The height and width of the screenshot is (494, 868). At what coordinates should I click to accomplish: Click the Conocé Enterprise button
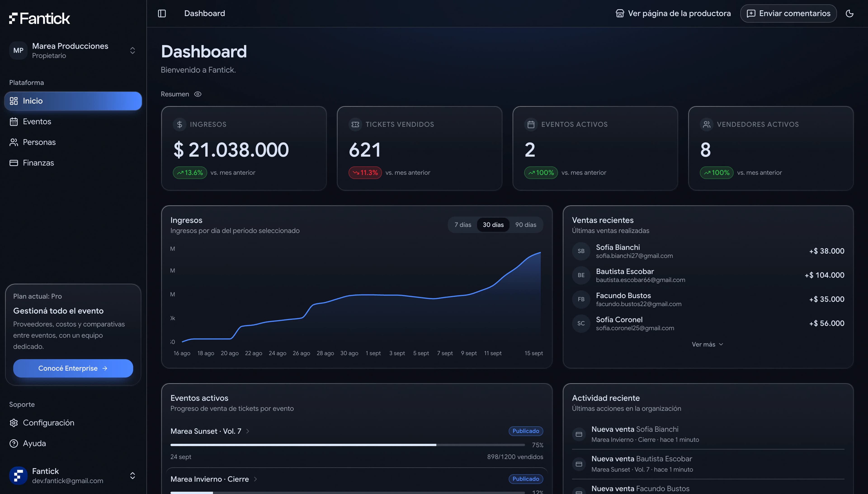click(73, 368)
